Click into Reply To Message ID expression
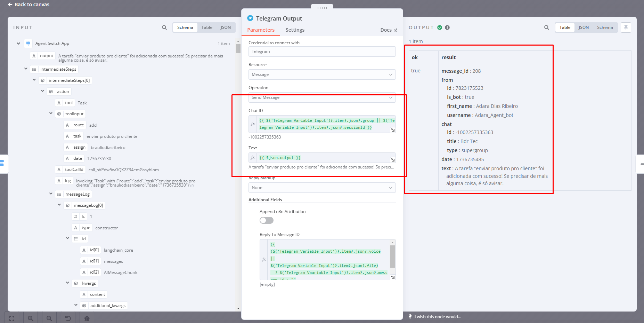644x323 pixels. [x=328, y=260]
